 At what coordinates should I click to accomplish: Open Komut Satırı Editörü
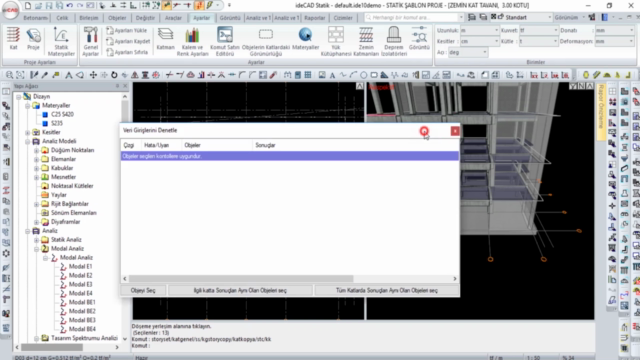225,42
